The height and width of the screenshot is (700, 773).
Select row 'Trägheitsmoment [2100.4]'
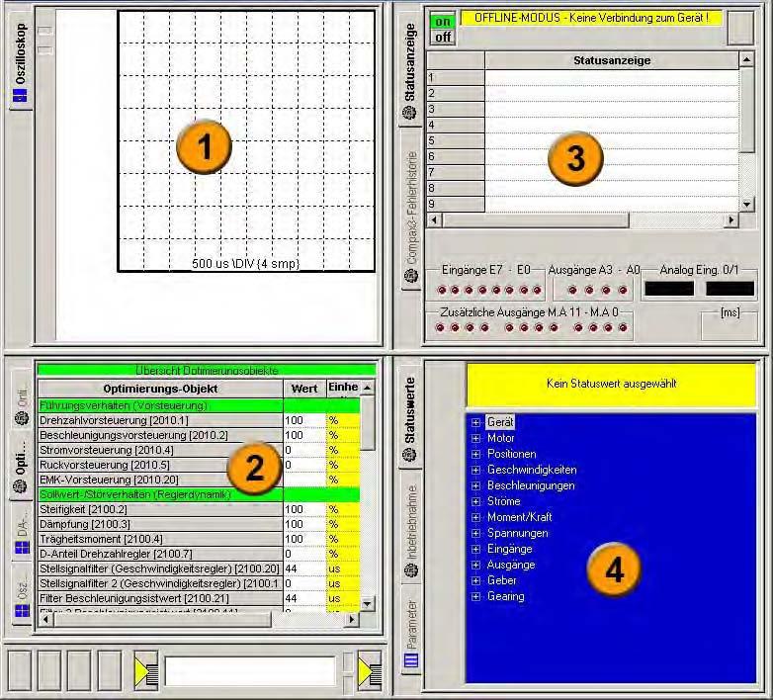[160, 539]
